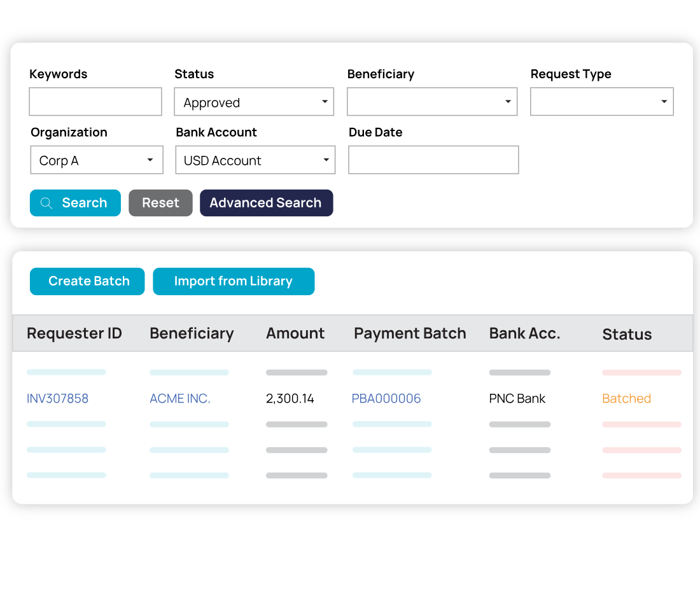Open the Request Type dropdown
Viewport: 700px width, 598px height.
coord(601,102)
